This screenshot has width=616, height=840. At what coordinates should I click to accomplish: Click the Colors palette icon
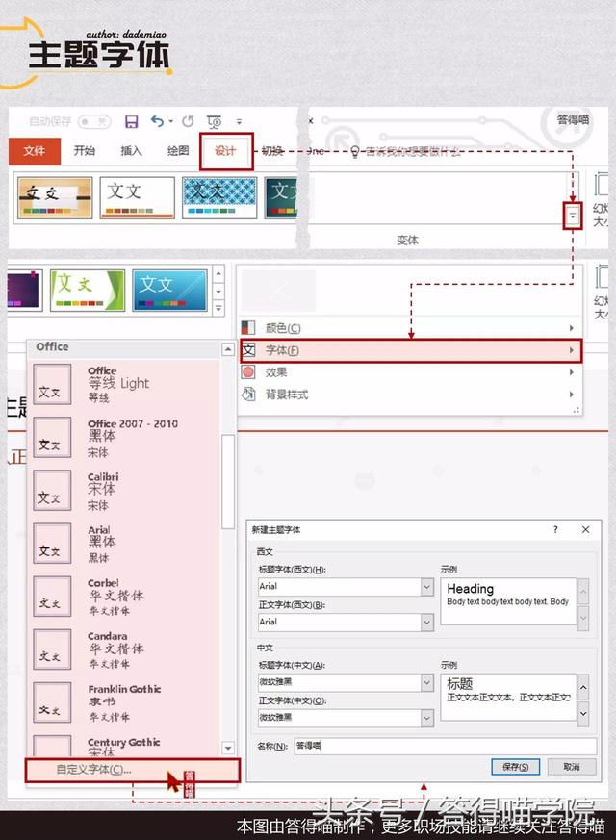point(248,328)
